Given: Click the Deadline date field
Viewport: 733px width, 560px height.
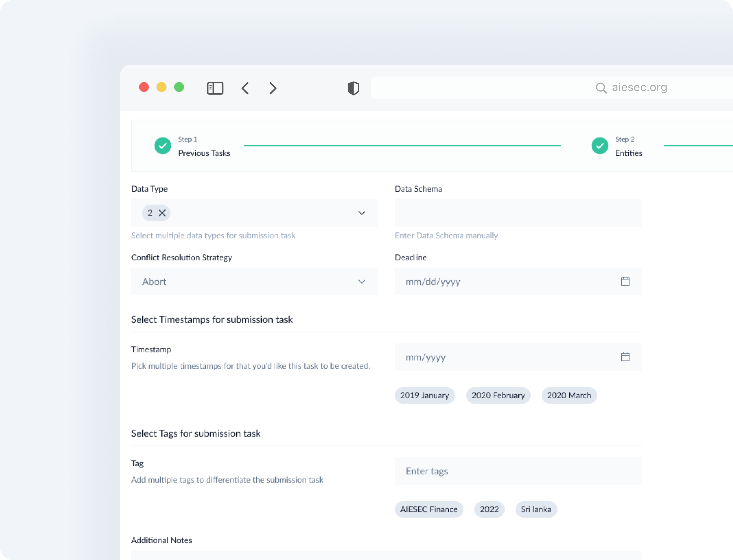Looking at the screenshot, I should tap(518, 282).
